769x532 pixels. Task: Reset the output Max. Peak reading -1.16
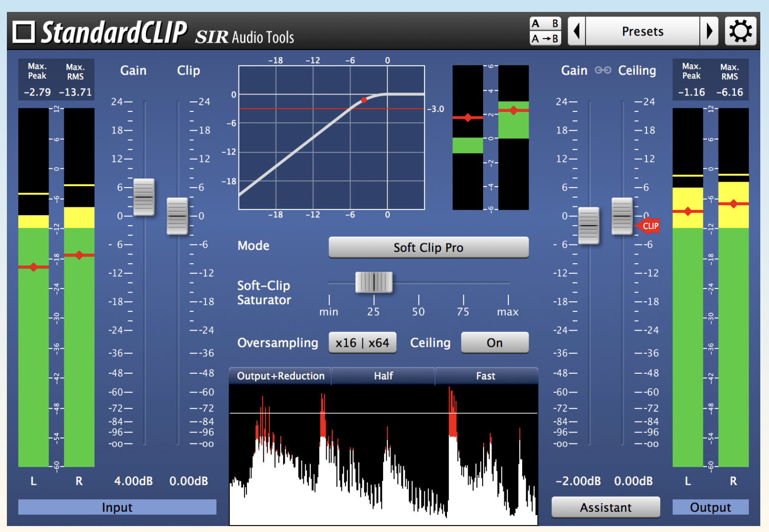[691, 92]
